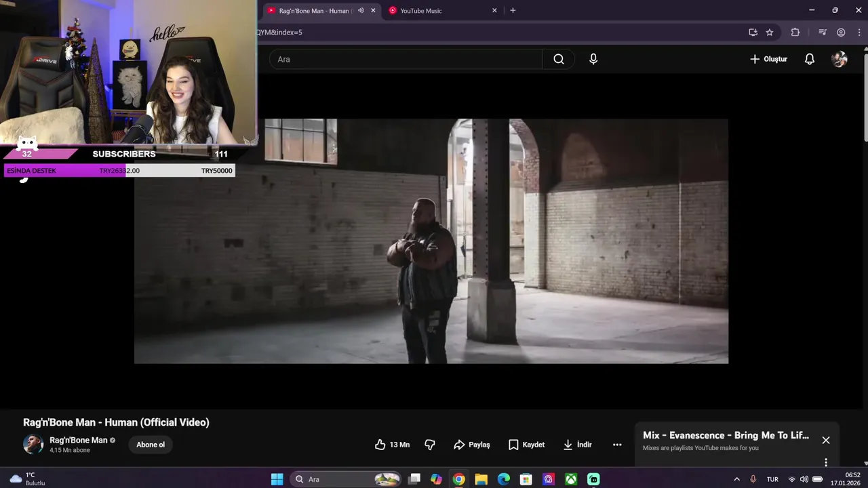
Task: Open File Explorer from the taskbar
Action: coord(481,479)
